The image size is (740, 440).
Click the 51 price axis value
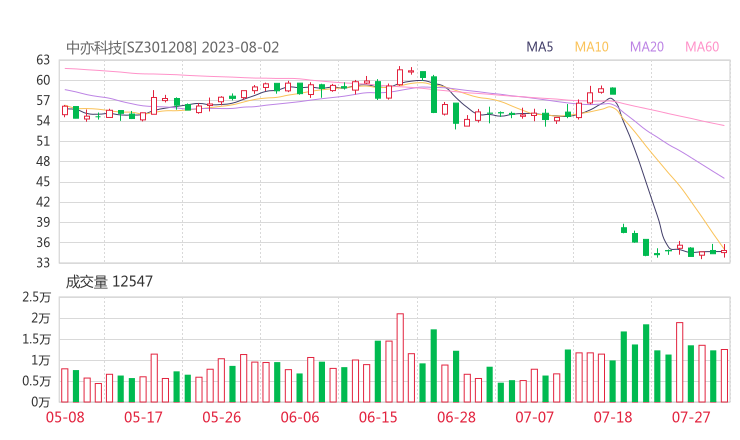[x=43, y=141]
